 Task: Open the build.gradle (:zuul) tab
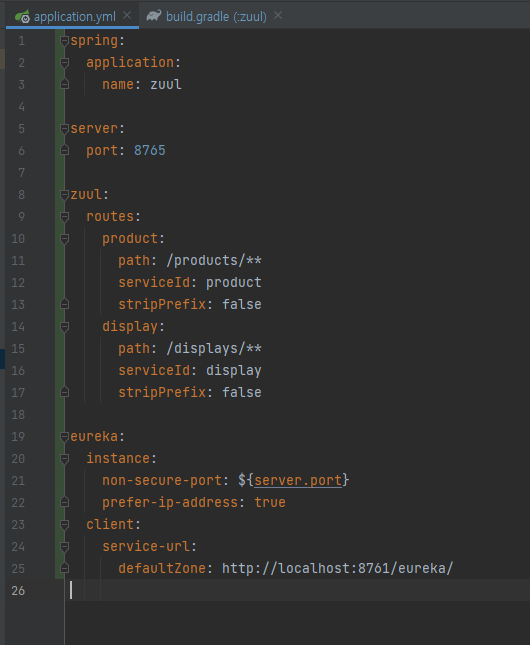coord(216,16)
